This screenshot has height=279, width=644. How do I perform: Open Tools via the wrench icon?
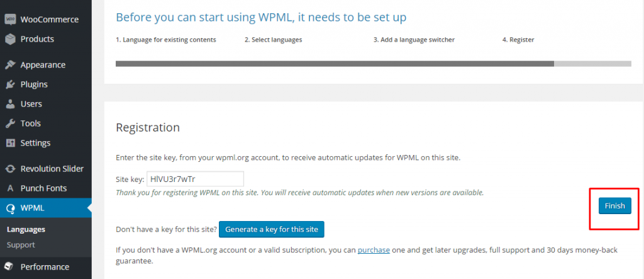[x=10, y=123]
